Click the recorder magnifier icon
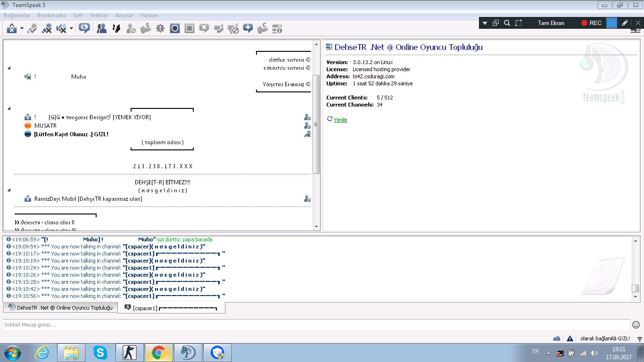This screenshot has height=362, width=644. pyautogui.click(x=507, y=23)
